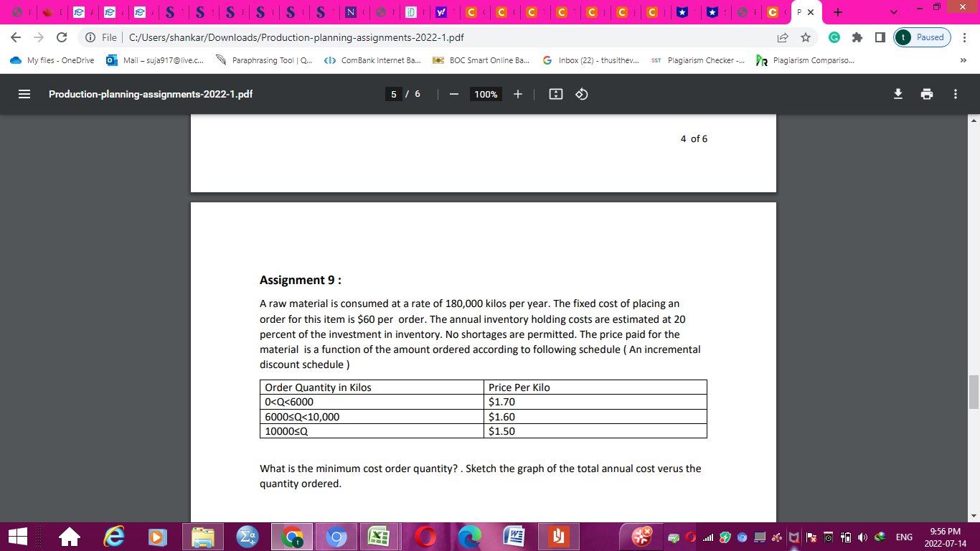The width and height of the screenshot is (980, 551).
Task: Open Word from the taskbar
Action: click(x=515, y=536)
